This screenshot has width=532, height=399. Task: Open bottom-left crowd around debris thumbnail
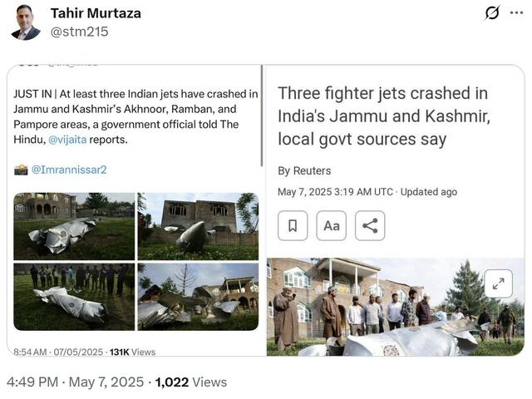(x=74, y=297)
